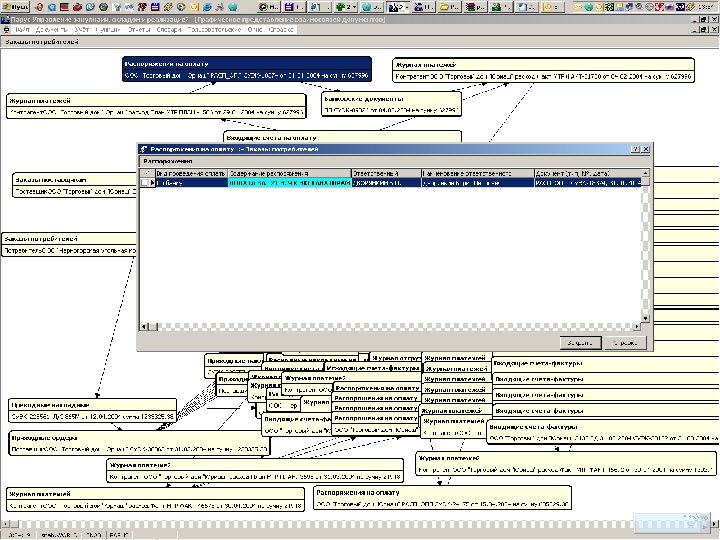Image resolution: width=720 pixels, height=540 pixels.
Task: Open the Документы menu
Action: [x=51, y=29]
